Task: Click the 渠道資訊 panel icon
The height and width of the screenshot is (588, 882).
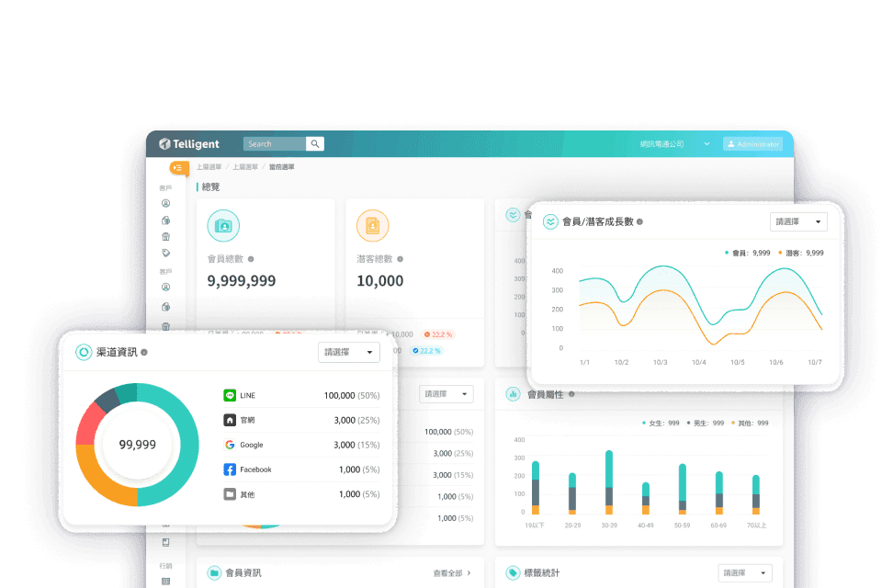Action: pyautogui.click(x=84, y=352)
